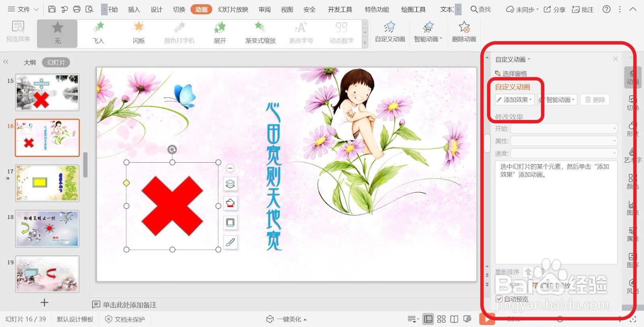Open the 切换 transition ribbon tab
The height and width of the screenshot is (327, 644).
click(x=179, y=9)
